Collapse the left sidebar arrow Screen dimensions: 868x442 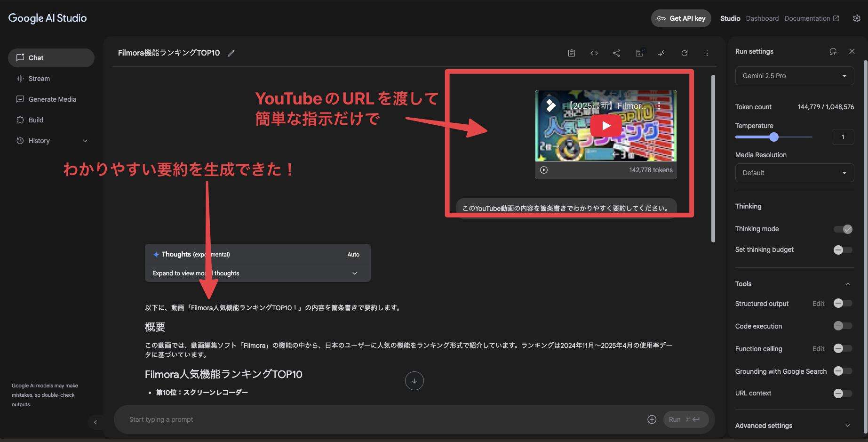(x=96, y=422)
